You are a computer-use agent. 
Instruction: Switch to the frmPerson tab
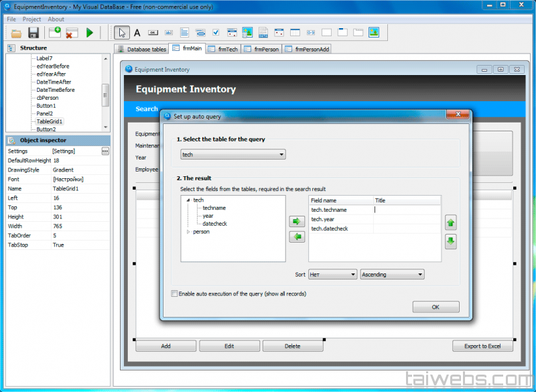pyautogui.click(x=261, y=49)
